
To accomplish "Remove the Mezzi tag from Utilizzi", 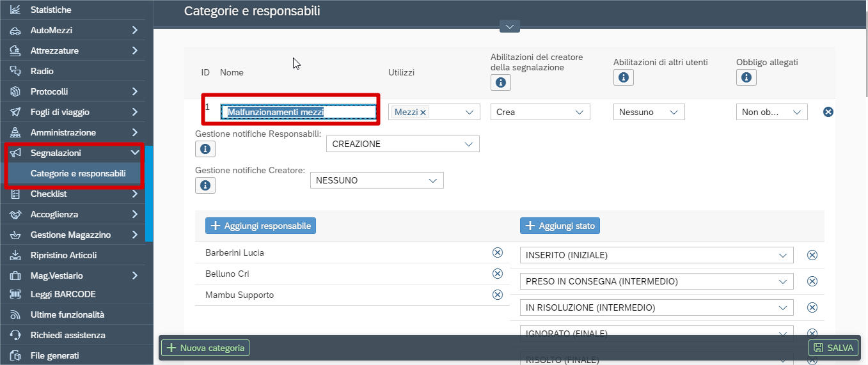I will click(x=423, y=112).
